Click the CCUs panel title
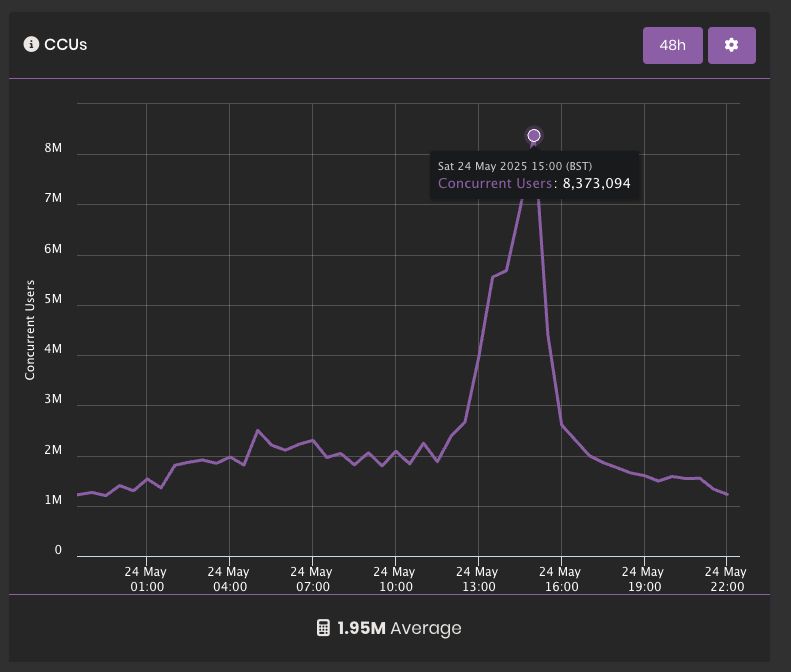Screen dimensions: 791x672 pyautogui.click(x=66, y=44)
